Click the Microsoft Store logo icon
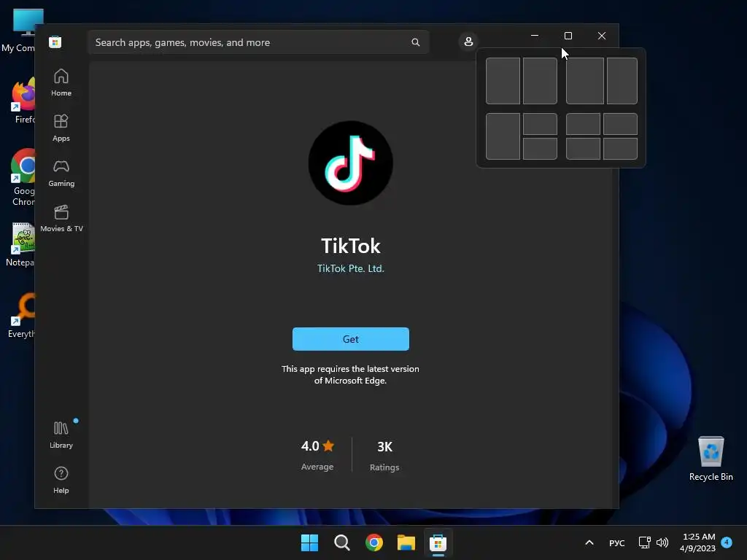The height and width of the screenshot is (560, 747). (x=55, y=42)
